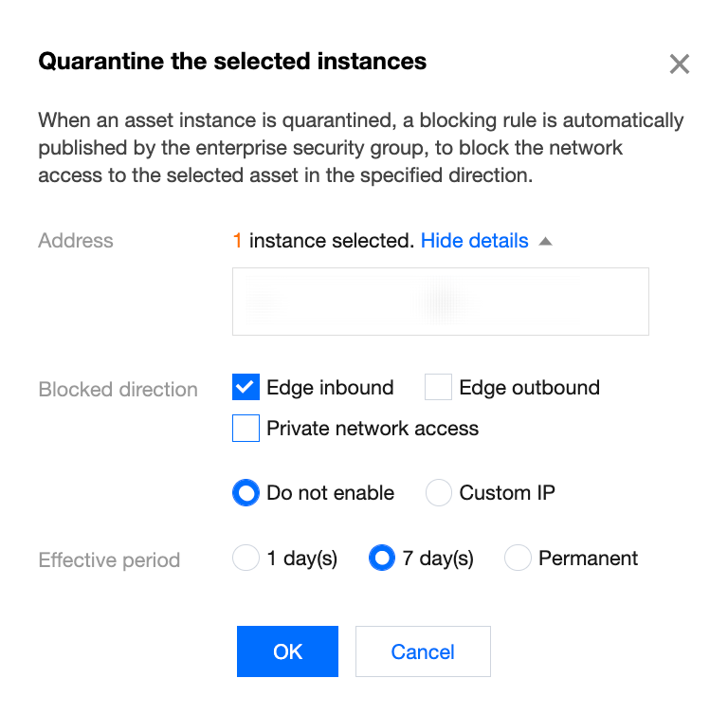Click the dialog title Quarantine the selected instances
The height and width of the screenshot is (715, 728).
[232, 63]
